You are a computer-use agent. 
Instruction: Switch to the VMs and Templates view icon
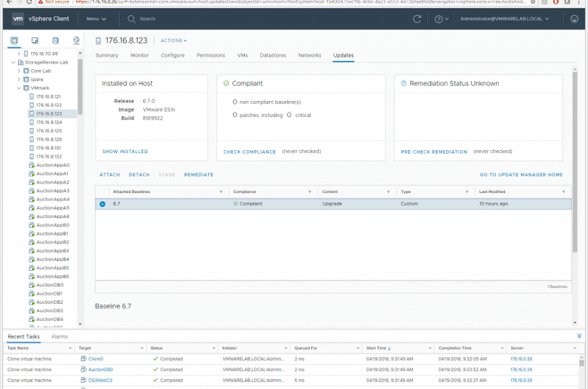pyautogui.click(x=35, y=40)
